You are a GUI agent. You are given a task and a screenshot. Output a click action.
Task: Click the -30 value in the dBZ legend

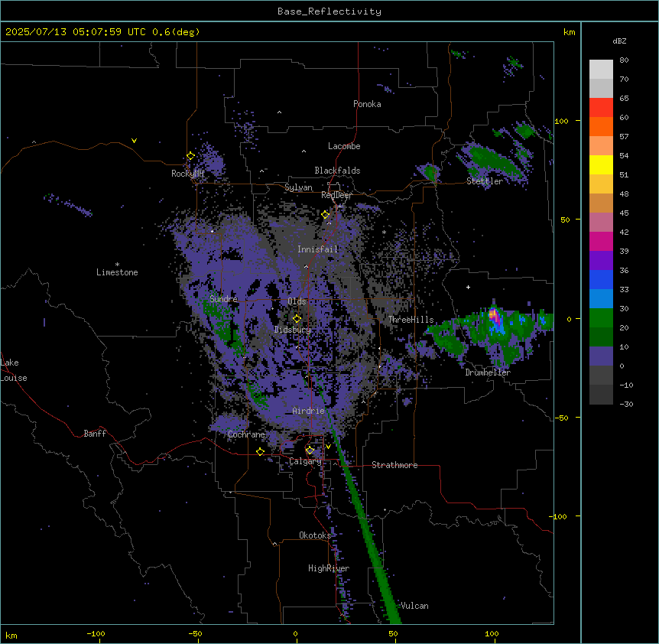pos(626,405)
